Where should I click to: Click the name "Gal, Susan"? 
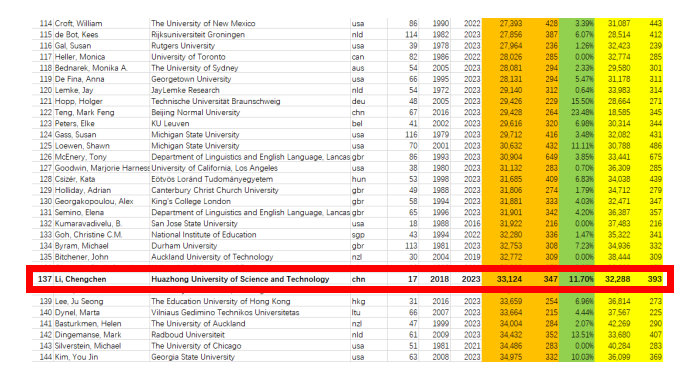point(73,46)
